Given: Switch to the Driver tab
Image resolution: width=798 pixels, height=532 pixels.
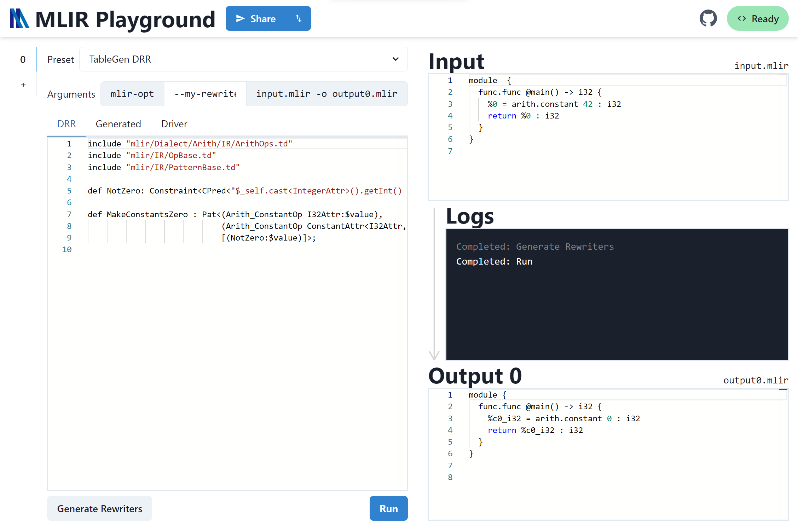Looking at the screenshot, I should pyautogui.click(x=174, y=124).
